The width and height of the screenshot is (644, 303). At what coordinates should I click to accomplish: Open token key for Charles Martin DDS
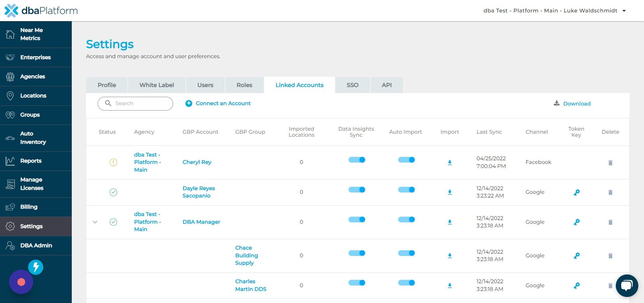click(x=577, y=286)
